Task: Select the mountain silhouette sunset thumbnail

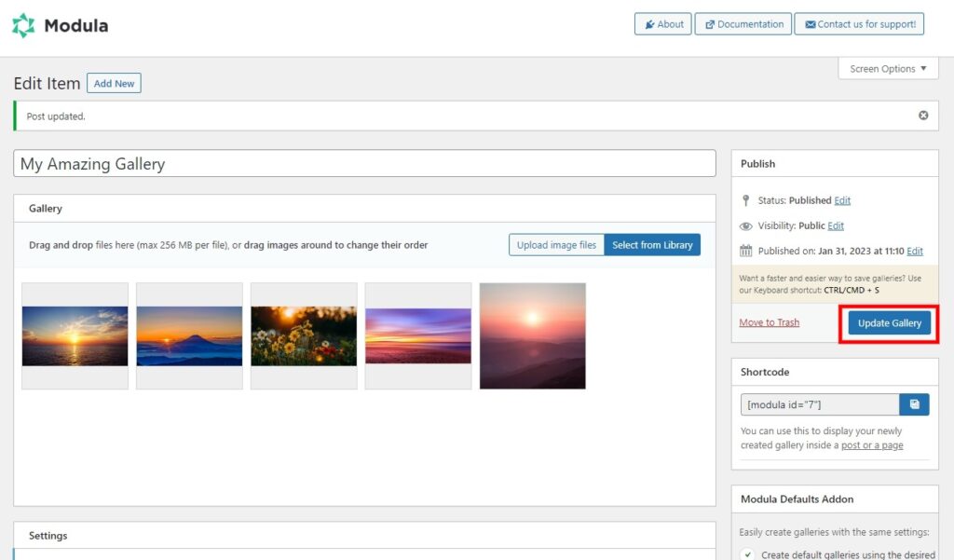Action: [189, 336]
